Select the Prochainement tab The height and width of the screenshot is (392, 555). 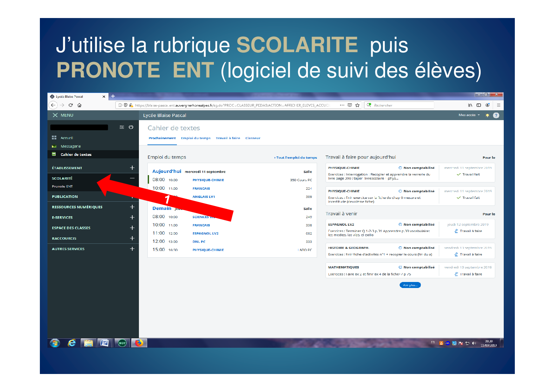(x=162, y=138)
